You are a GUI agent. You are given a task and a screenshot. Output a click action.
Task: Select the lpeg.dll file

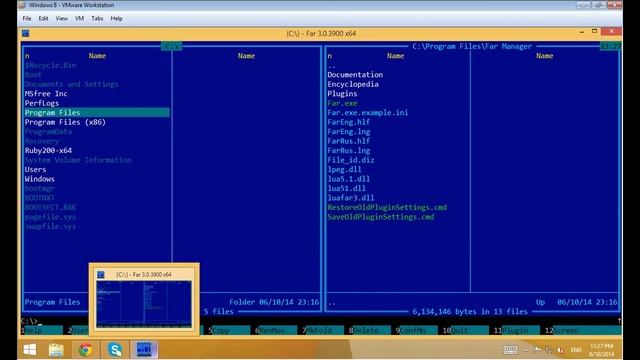(344, 169)
